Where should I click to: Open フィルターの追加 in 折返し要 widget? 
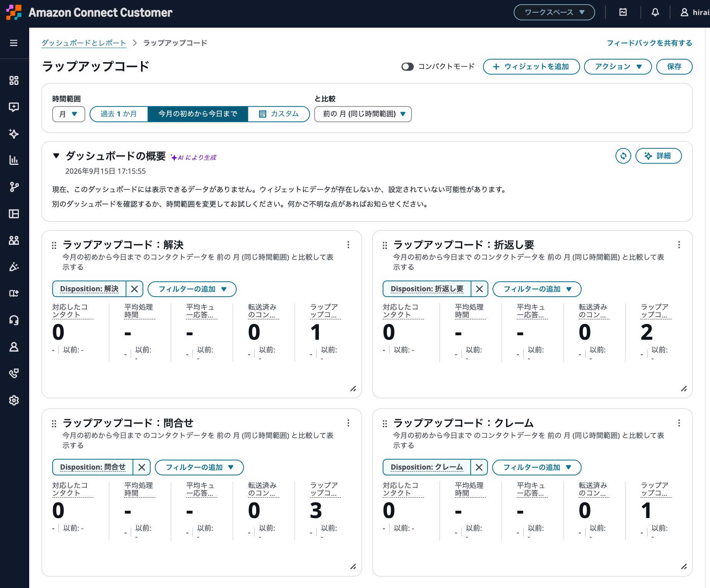tap(537, 289)
